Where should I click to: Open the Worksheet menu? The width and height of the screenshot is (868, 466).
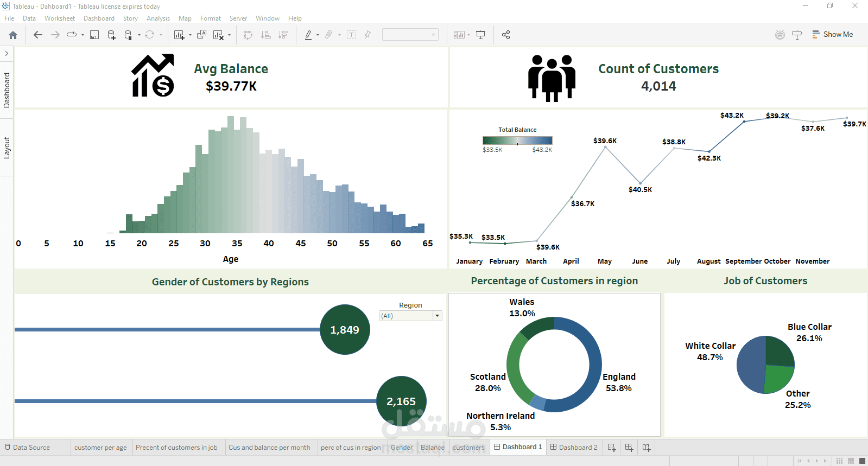pos(60,18)
